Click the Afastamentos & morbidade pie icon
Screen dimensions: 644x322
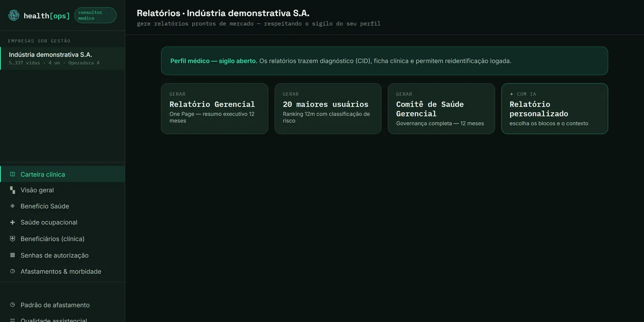point(13,271)
